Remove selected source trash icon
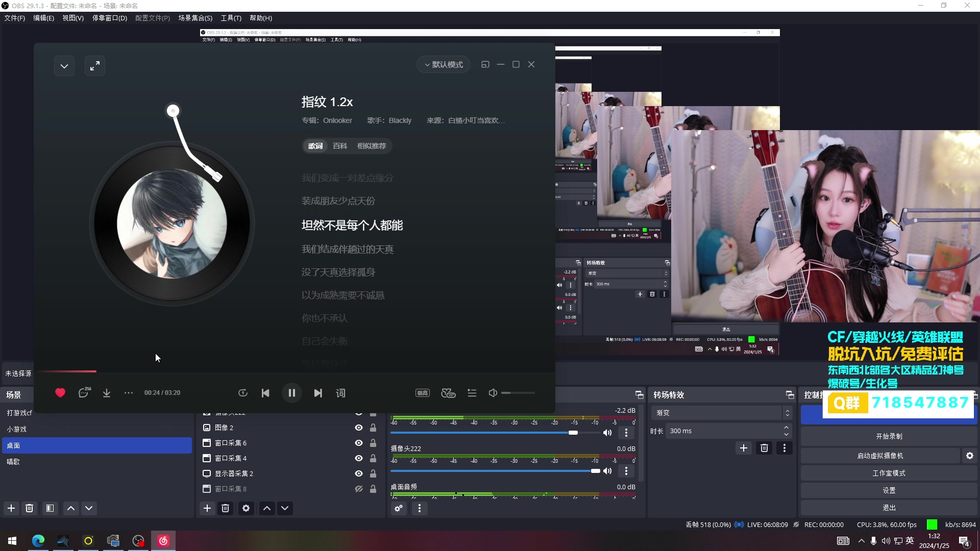This screenshot has height=551, width=980. 225,508
